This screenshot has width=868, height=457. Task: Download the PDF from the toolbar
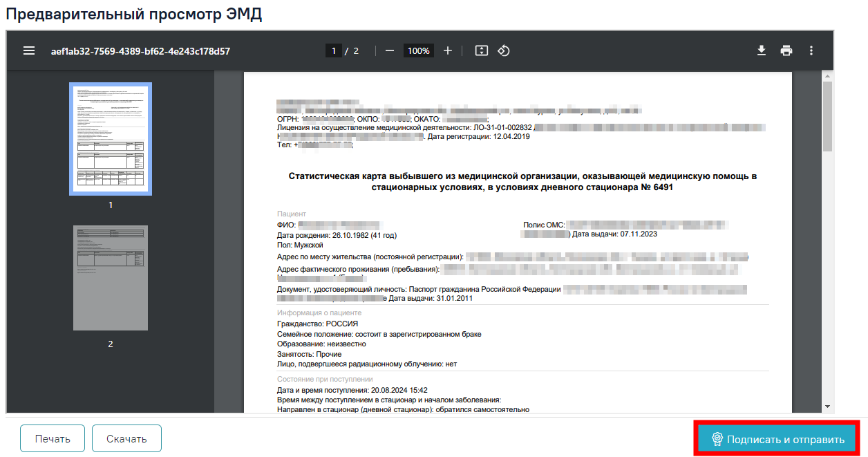click(x=762, y=50)
